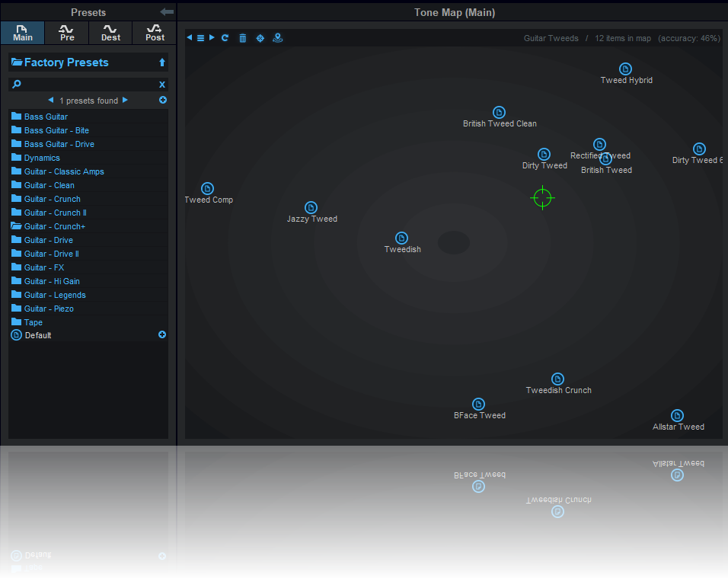Go up one level with the up arrow
728x579 pixels.
coord(161,62)
